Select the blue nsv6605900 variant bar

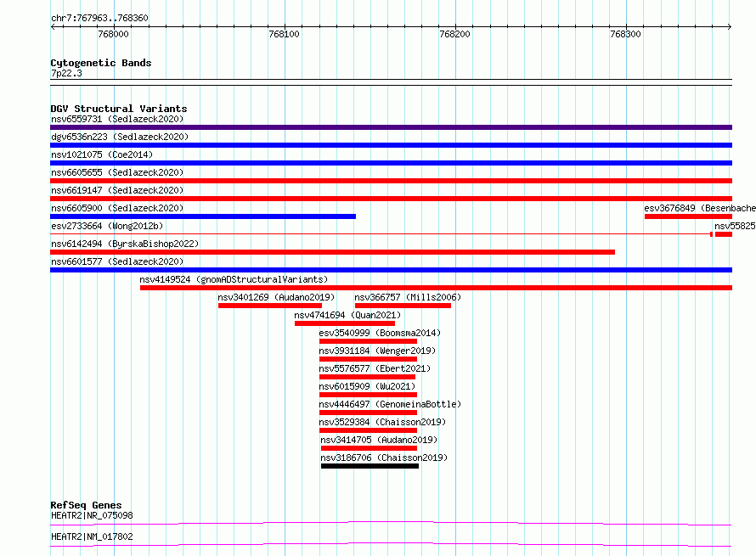(203, 216)
